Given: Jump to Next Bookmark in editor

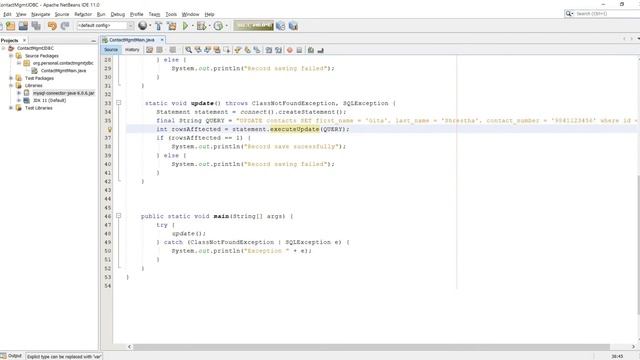Looking at the screenshot, I should click(x=247, y=50).
